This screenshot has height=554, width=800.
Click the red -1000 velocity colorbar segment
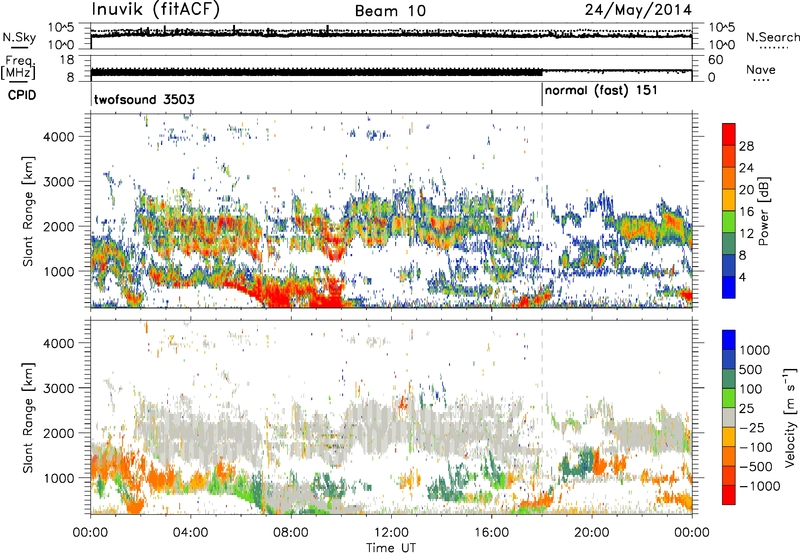coord(729,495)
